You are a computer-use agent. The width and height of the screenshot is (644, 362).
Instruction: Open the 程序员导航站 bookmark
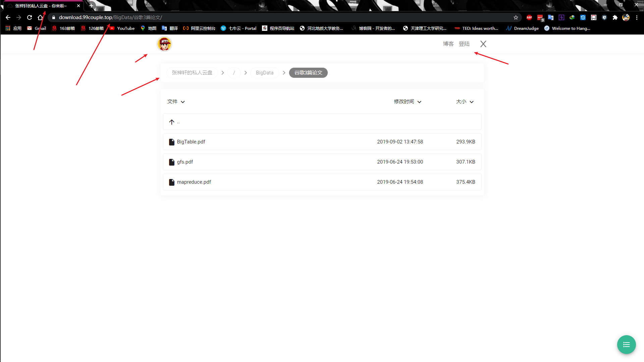(x=278, y=28)
